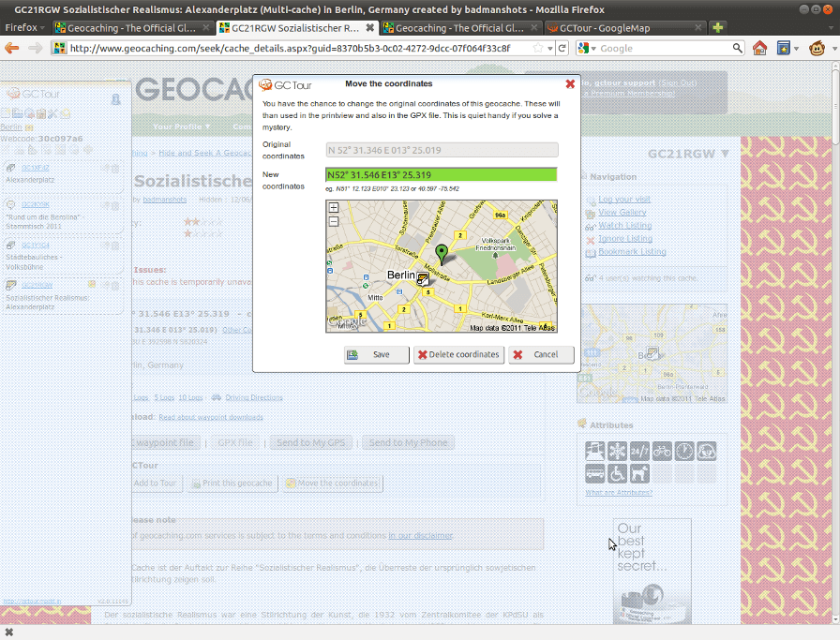Click Send to My GPS on the page
The image size is (840, 640).
(310, 442)
